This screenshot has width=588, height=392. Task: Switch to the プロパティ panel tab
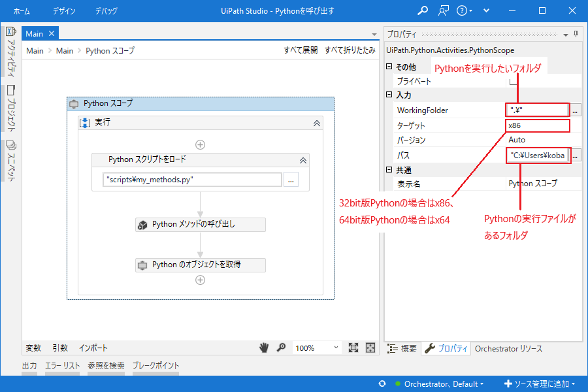coord(446,348)
